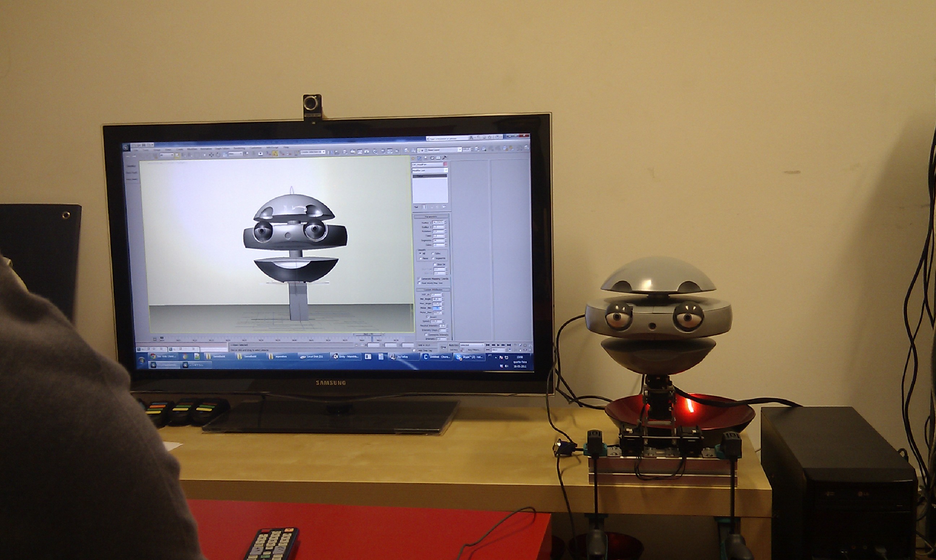Select the Select and Rotate tool
The image size is (936, 560).
pos(218,155)
